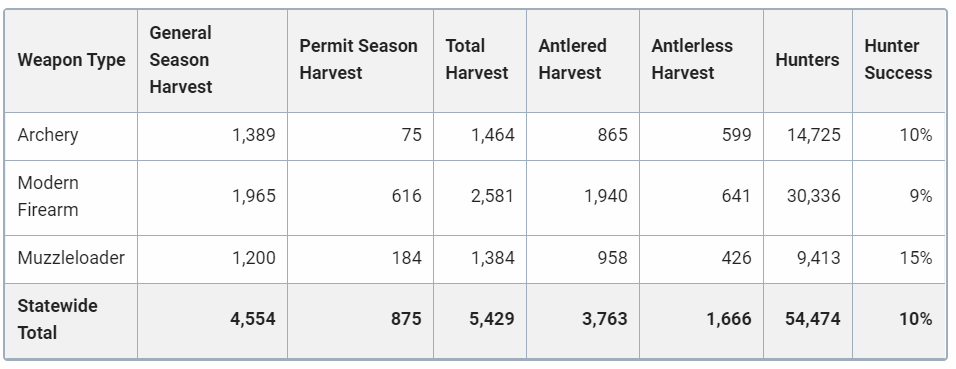
Task: Select the Antlerless Harvest column header
Action: click(692, 59)
